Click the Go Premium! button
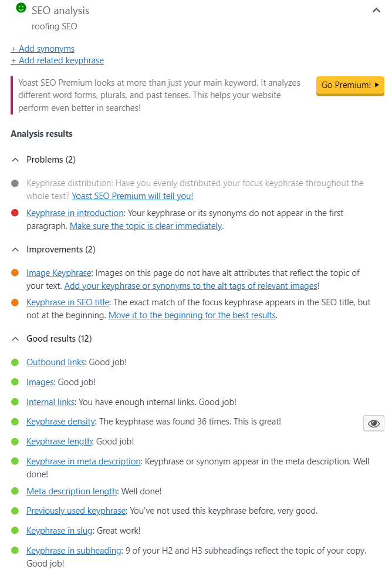The height and width of the screenshot is (573, 392). point(350,86)
